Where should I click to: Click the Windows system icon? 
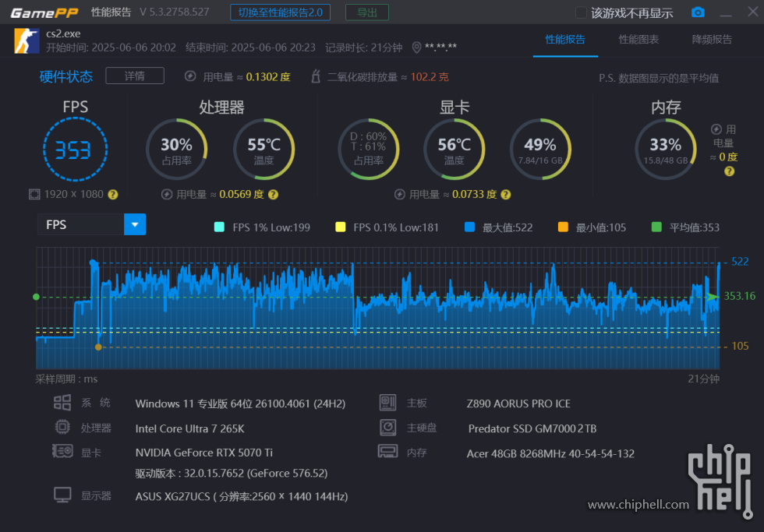[x=62, y=403]
